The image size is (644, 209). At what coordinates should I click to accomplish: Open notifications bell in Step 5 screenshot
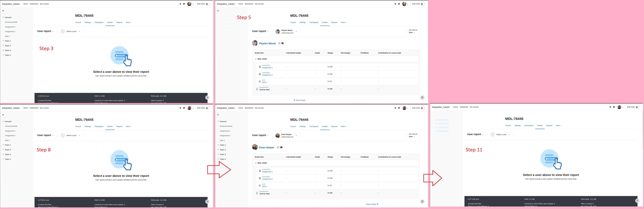[395, 4]
